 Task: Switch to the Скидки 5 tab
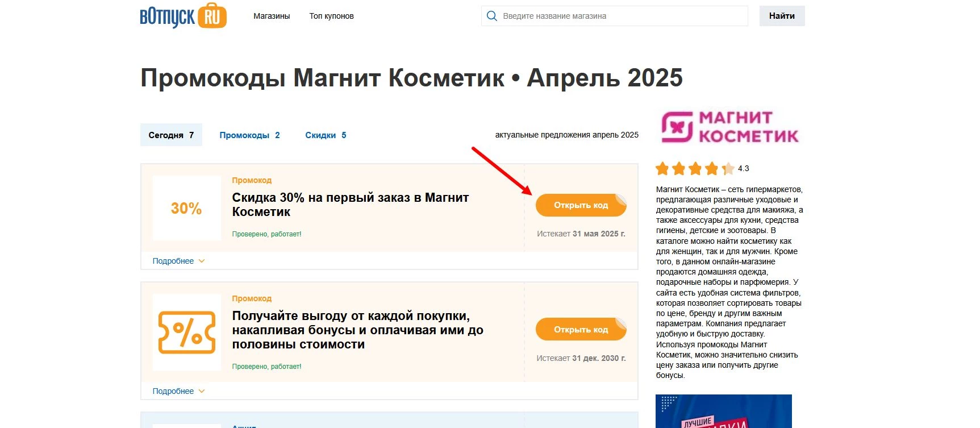pos(326,135)
